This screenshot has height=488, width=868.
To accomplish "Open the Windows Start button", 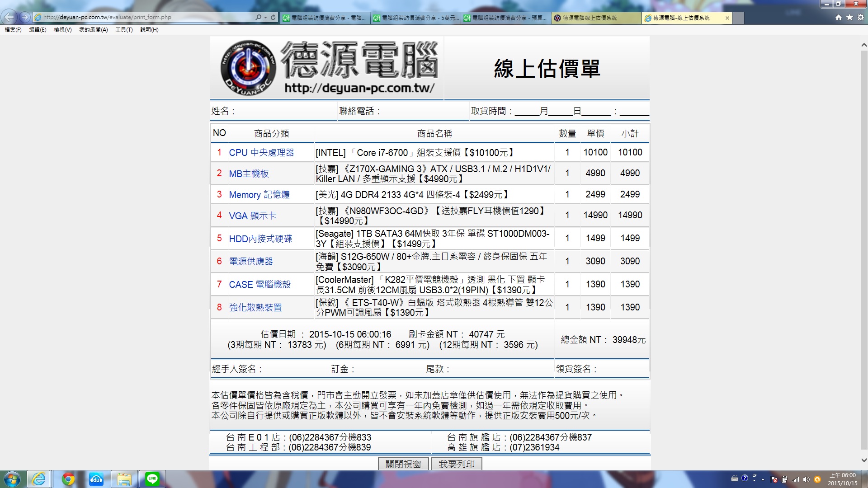I will pos(12,479).
